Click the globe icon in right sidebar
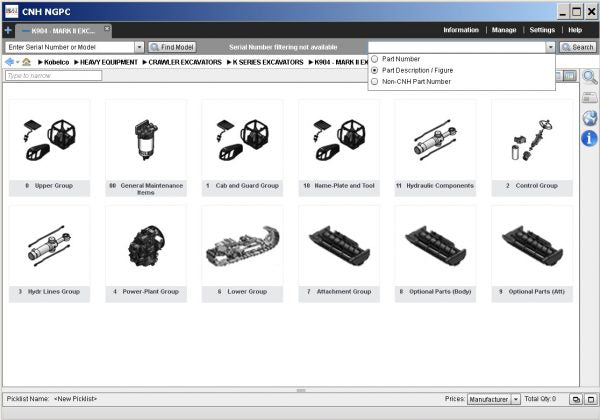The image size is (600, 420). click(589, 118)
